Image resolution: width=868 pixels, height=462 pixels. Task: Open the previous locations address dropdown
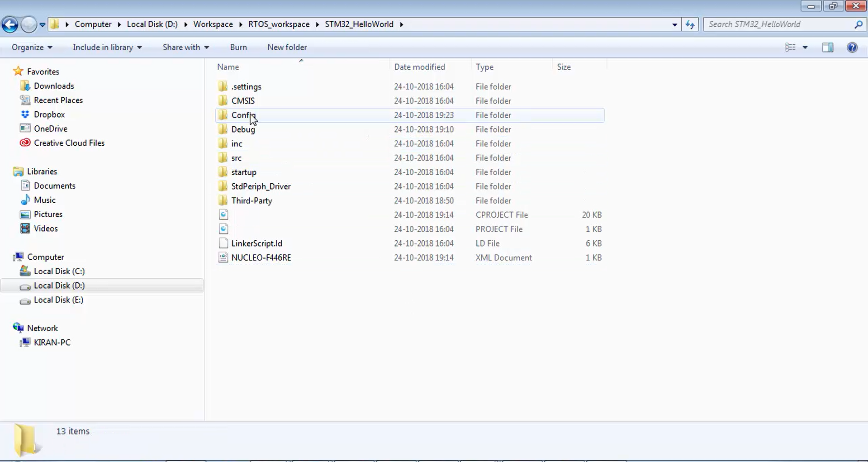674,25
